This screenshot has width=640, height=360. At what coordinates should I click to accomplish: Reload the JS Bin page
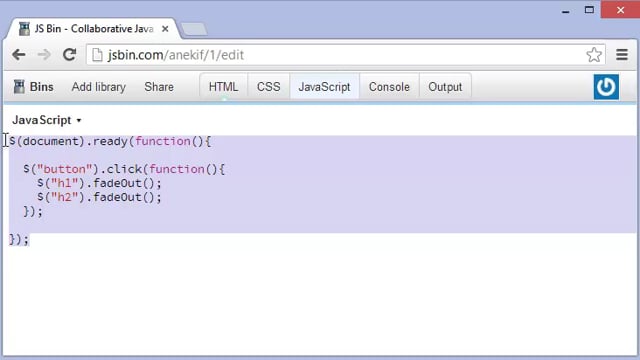pyautogui.click(x=69, y=54)
